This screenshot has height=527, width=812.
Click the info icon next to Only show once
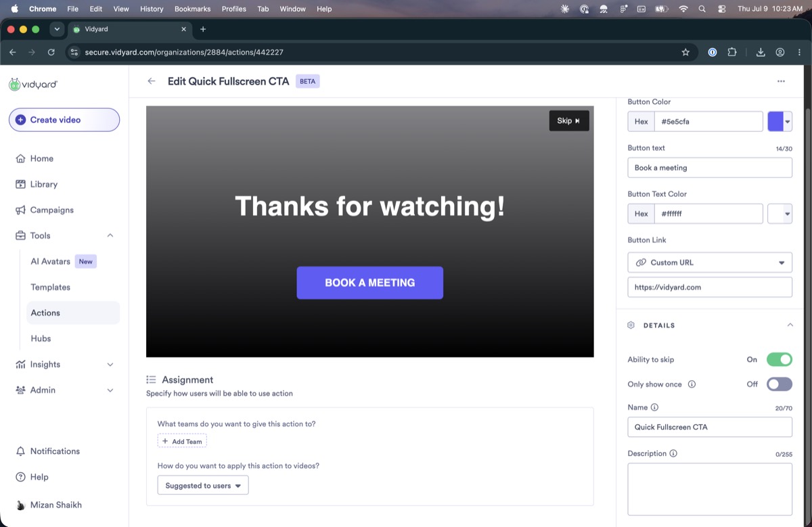click(692, 384)
